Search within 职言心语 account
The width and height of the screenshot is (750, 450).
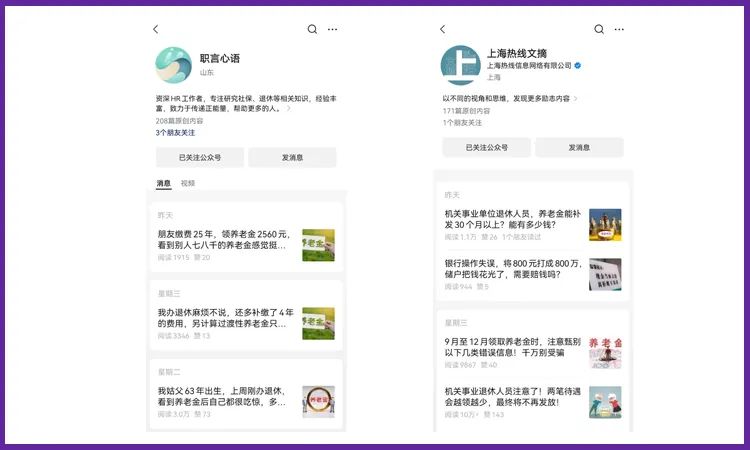[x=312, y=29]
